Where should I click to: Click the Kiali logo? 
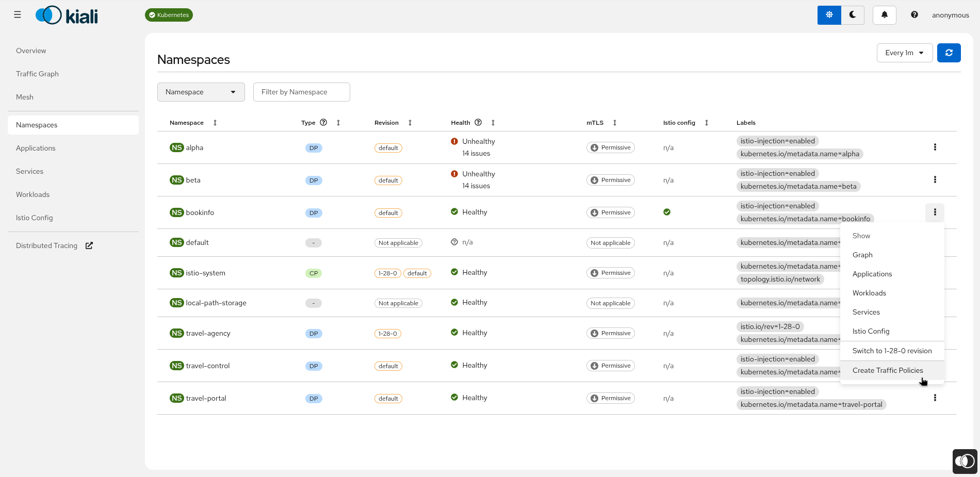(x=66, y=15)
